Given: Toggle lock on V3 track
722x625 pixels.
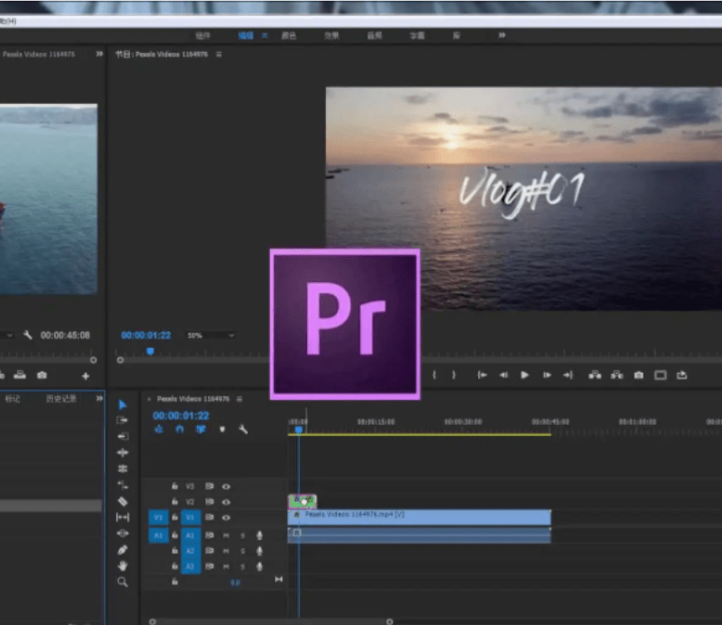Looking at the screenshot, I should click(x=175, y=486).
